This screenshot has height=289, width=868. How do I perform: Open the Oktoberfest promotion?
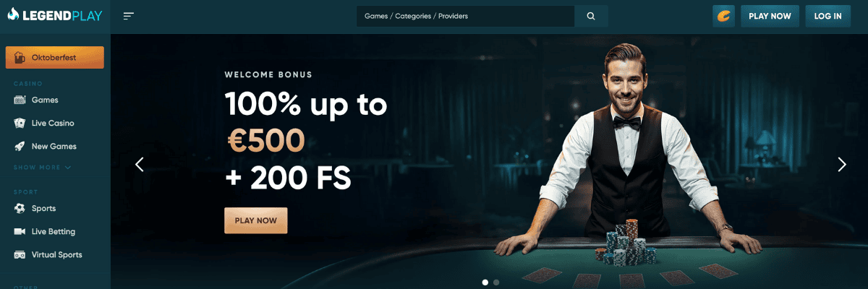tap(54, 57)
